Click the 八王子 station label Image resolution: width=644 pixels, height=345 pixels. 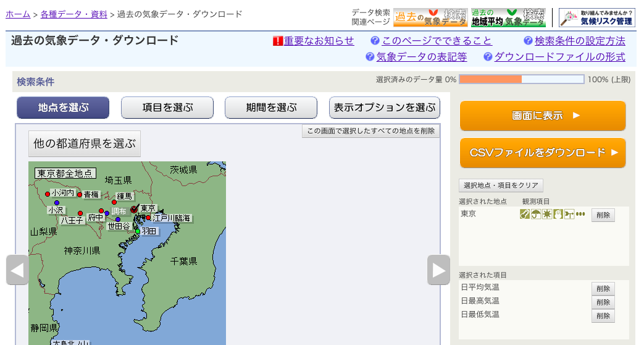coord(72,220)
